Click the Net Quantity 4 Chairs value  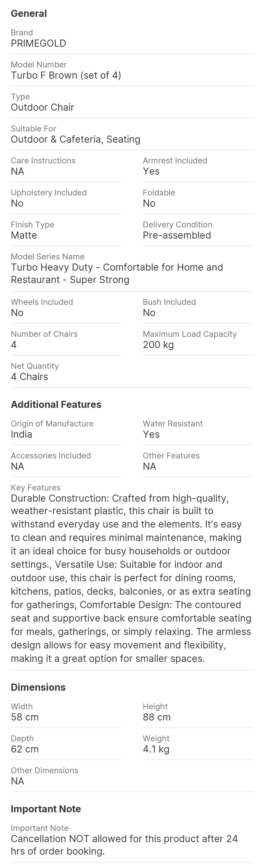point(29,376)
